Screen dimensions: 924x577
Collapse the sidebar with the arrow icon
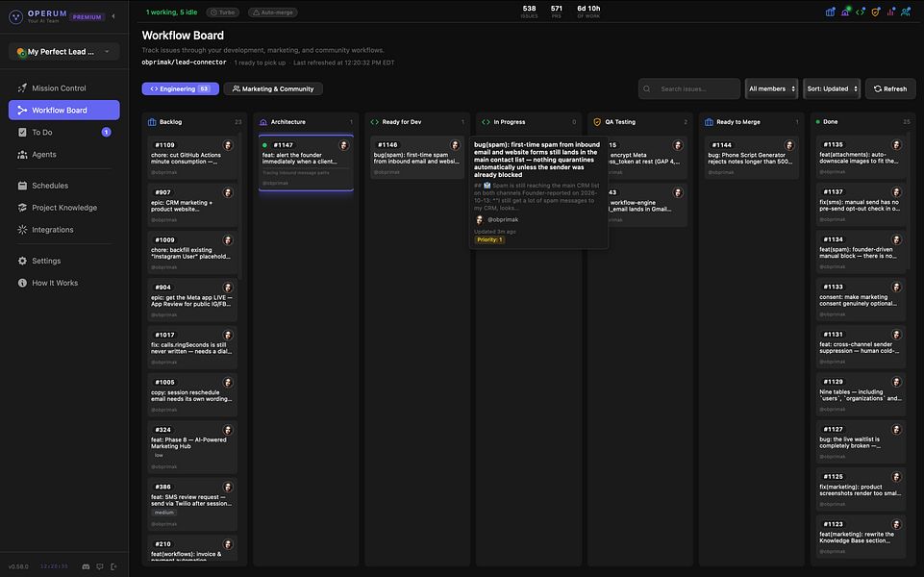pyautogui.click(x=113, y=16)
